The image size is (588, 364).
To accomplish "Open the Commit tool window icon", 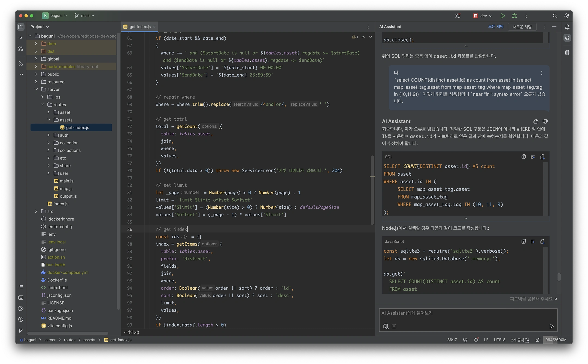I will tap(21, 38).
